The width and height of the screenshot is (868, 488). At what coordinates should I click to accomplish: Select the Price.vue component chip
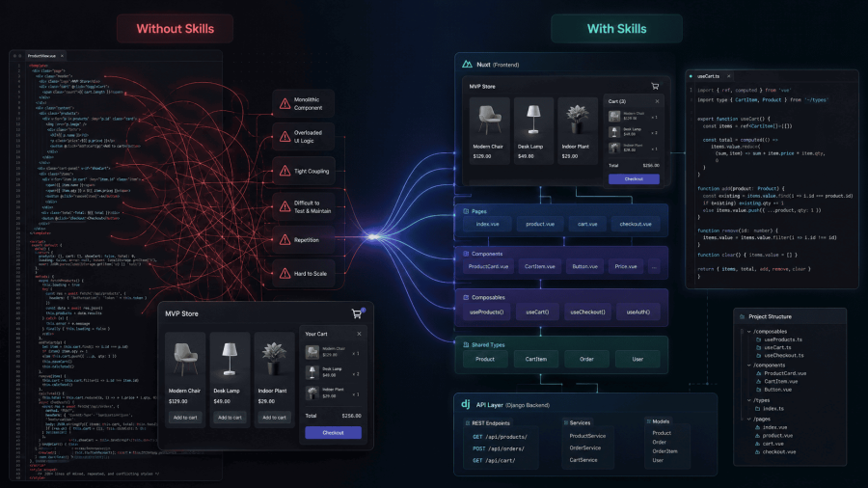pyautogui.click(x=626, y=267)
